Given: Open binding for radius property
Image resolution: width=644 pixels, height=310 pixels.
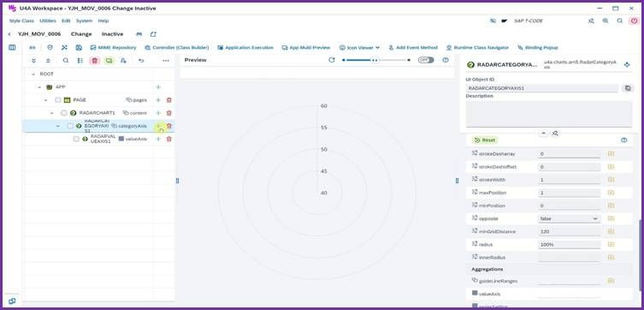Looking at the screenshot, I should (611, 244).
